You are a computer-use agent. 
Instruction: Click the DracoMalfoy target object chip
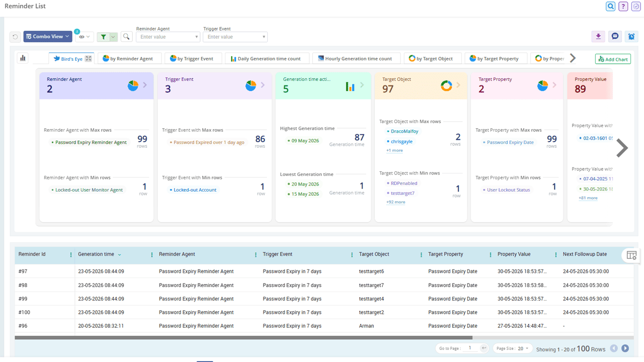[x=403, y=131]
